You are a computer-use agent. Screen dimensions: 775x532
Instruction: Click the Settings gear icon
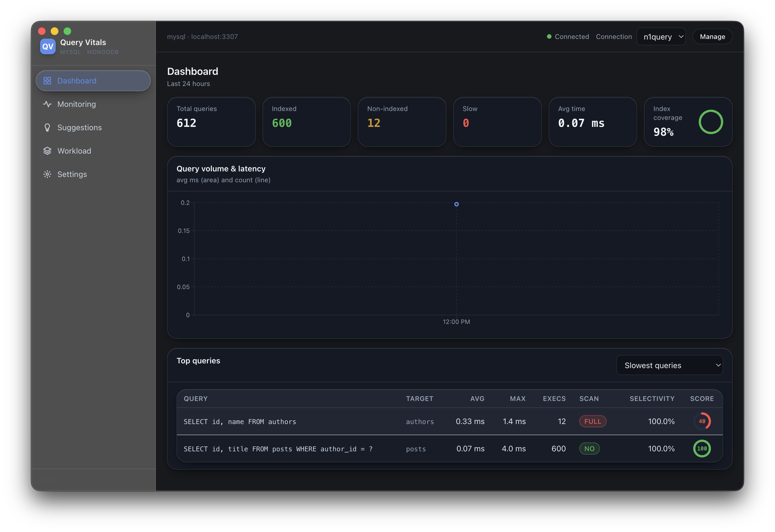(x=47, y=174)
